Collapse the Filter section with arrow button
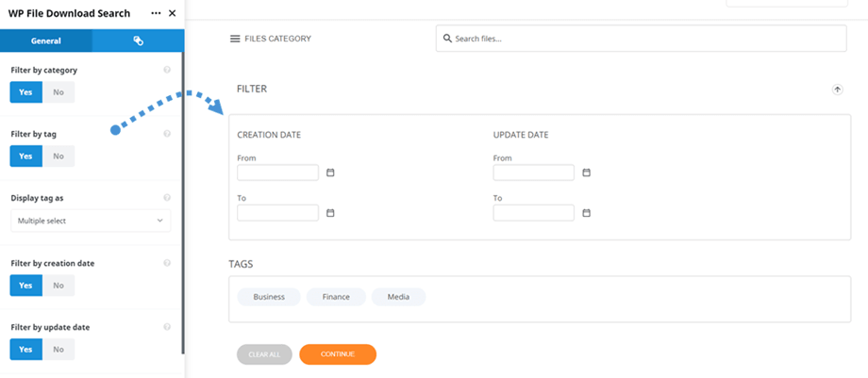868x378 pixels. coord(837,90)
